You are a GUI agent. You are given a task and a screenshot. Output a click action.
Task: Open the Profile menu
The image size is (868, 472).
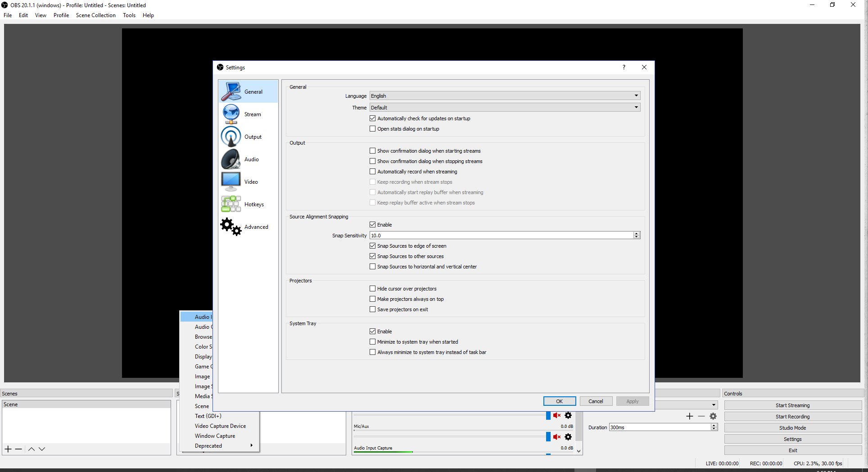click(x=61, y=15)
